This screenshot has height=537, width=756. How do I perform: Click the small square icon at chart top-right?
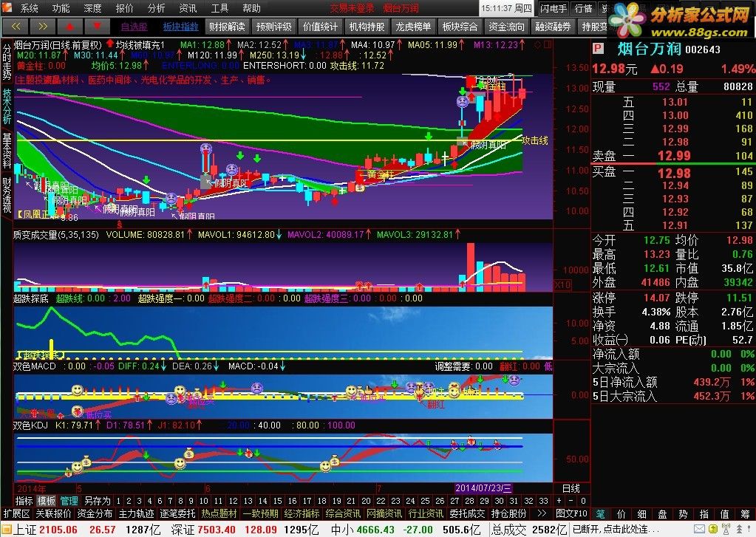[x=548, y=44]
